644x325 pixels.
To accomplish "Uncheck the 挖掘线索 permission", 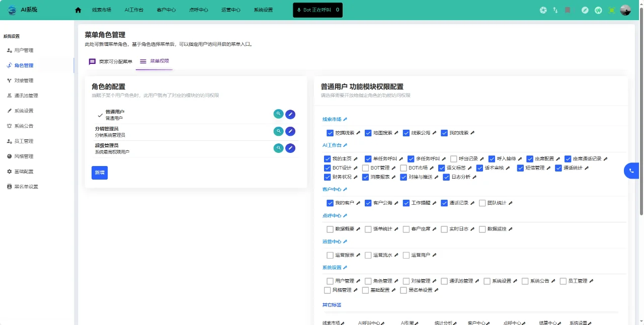I will point(330,133).
